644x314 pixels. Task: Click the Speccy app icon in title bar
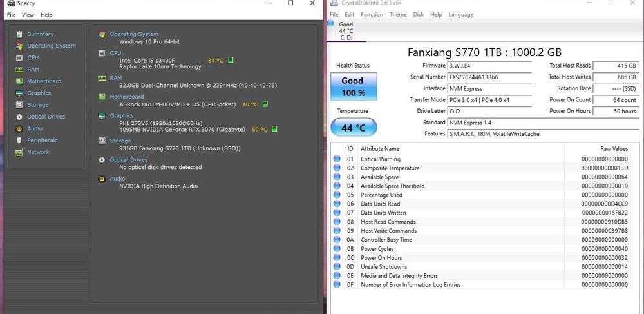tap(11, 3)
